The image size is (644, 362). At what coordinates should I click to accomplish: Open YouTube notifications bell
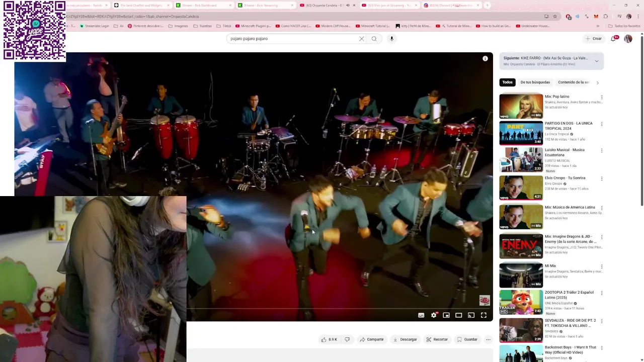(613, 39)
